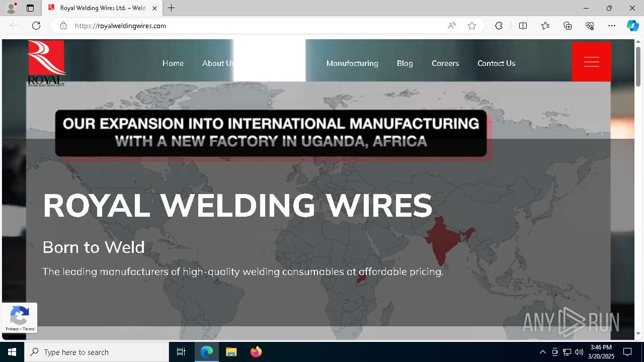644x362 pixels.
Task: Click the ROYAL WELDING WIRES heading
Action: (237, 205)
